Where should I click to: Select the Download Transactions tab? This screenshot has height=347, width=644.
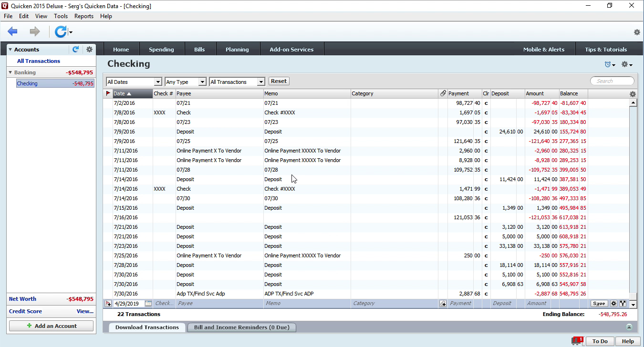[x=147, y=327]
